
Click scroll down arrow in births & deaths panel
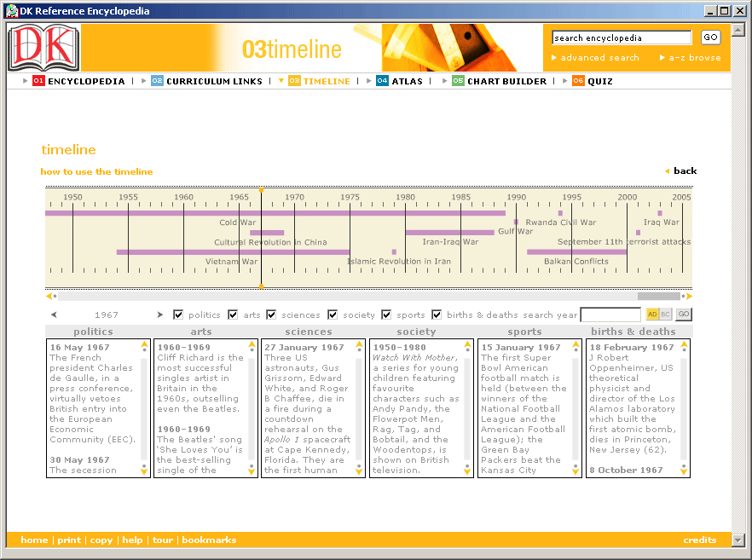pyautogui.click(x=685, y=472)
